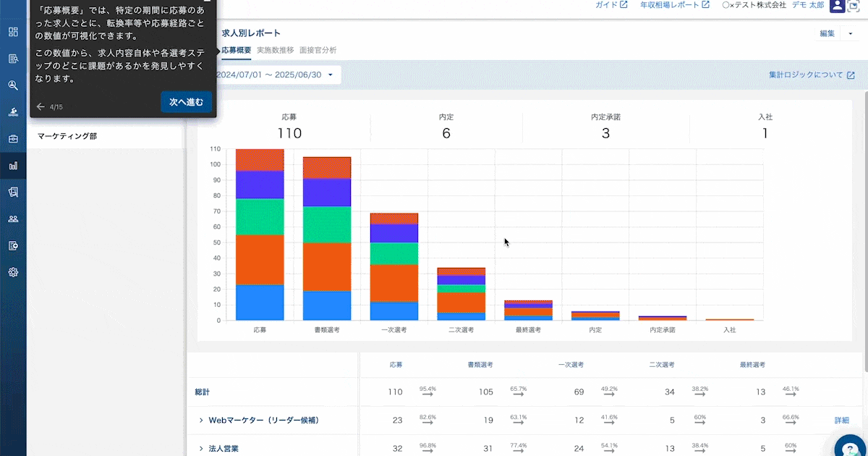This screenshot has height=456, width=868.
Task: Click the user avatar icon at top right
Action: [837, 6]
